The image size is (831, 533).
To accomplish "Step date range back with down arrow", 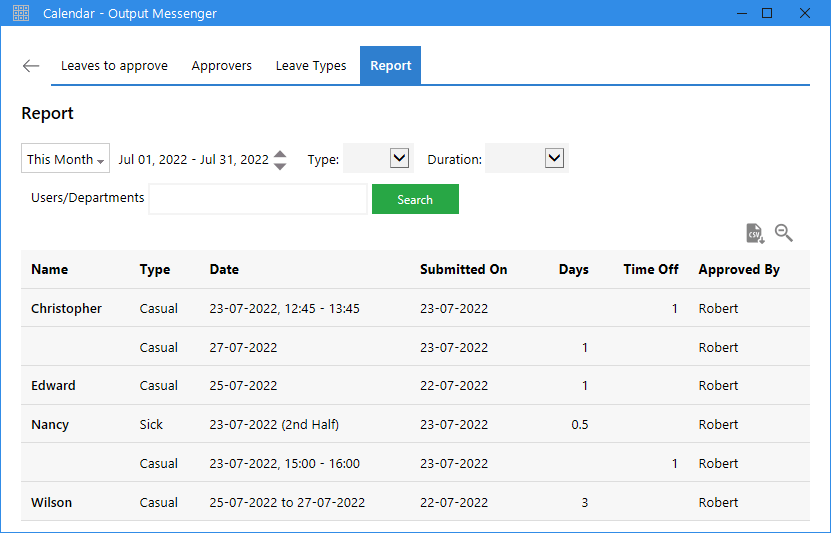I will [280, 166].
